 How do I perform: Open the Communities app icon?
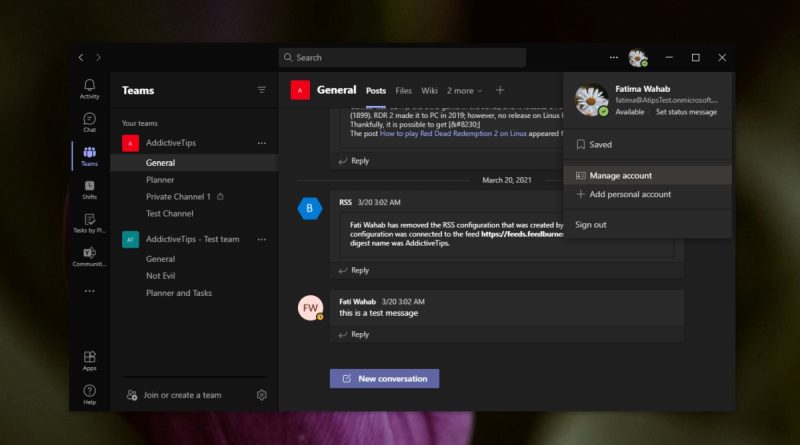tap(89, 257)
